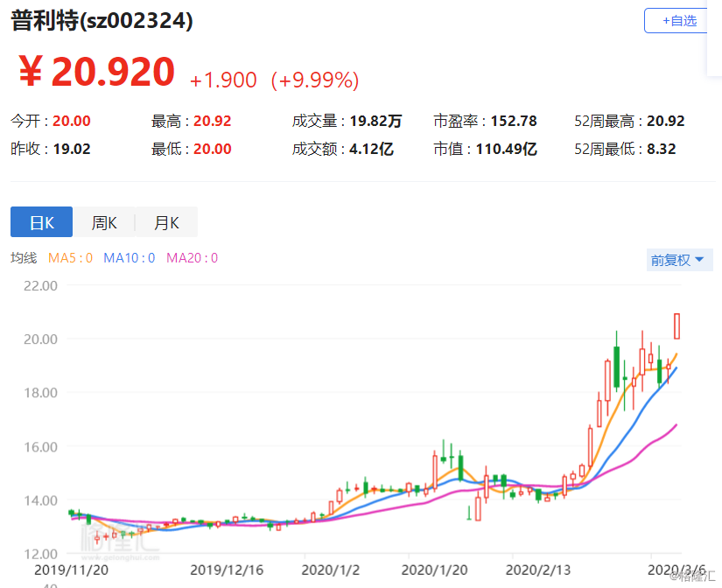Add stock via +自选 button
722x588 pixels.
point(676,21)
